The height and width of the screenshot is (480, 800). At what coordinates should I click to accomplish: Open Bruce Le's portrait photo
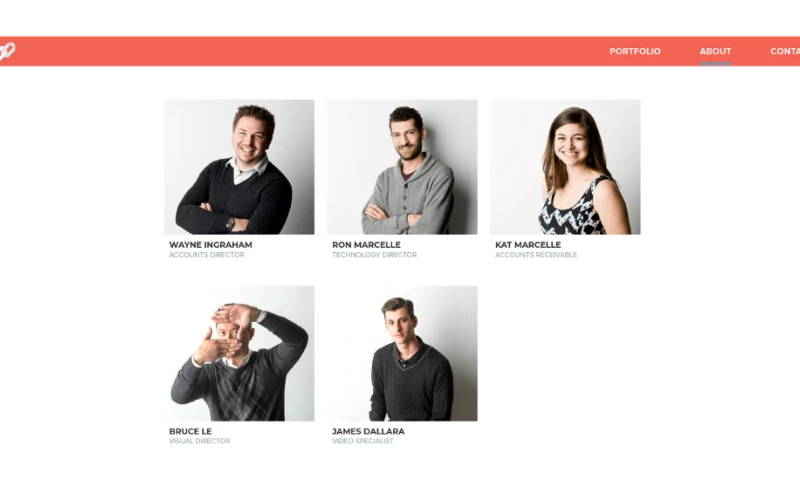[x=239, y=353]
